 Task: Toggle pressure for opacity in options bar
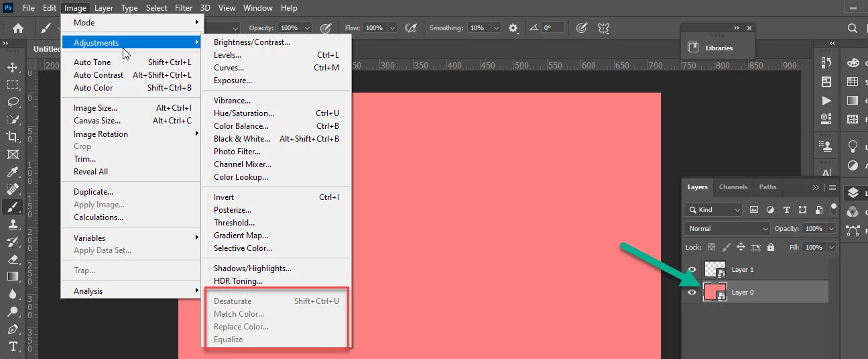click(326, 28)
